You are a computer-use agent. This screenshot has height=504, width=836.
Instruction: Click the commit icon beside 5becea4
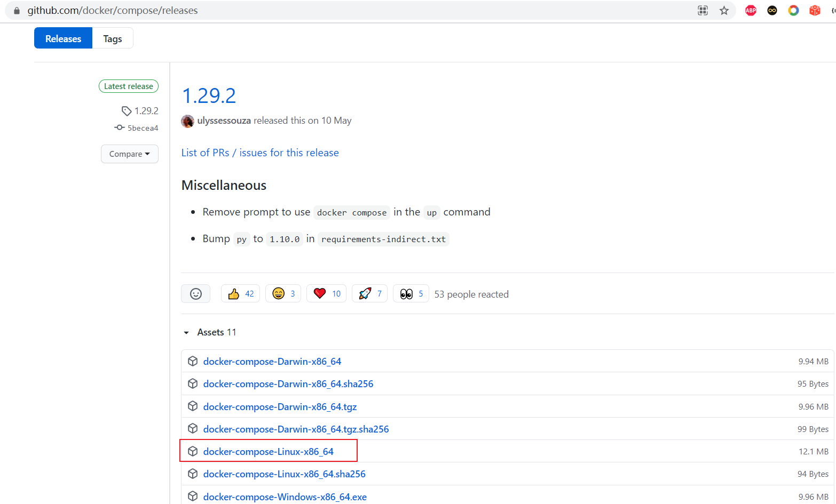tap(120, 128)
